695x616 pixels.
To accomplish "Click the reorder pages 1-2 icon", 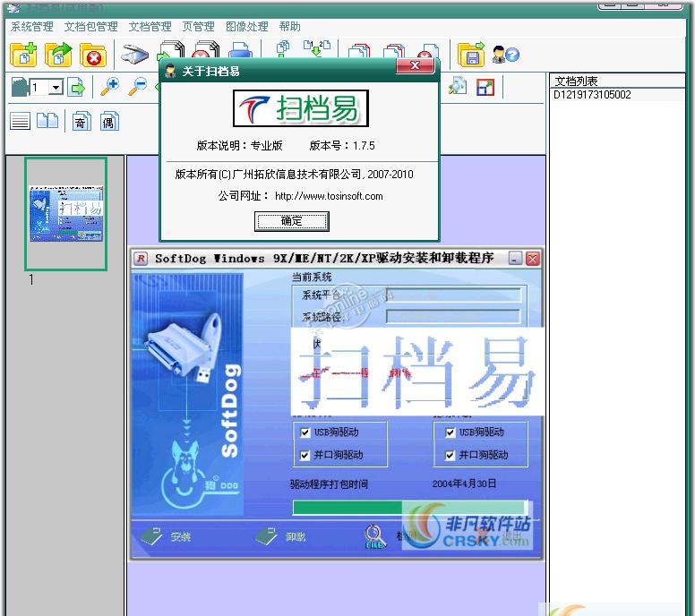I will 317,47.
